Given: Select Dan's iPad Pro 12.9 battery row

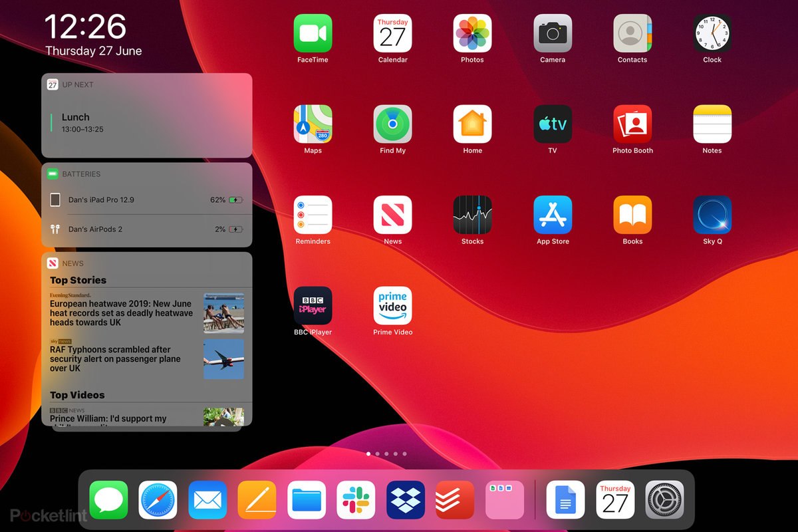Looking at the screenshot, I should 147,199.
